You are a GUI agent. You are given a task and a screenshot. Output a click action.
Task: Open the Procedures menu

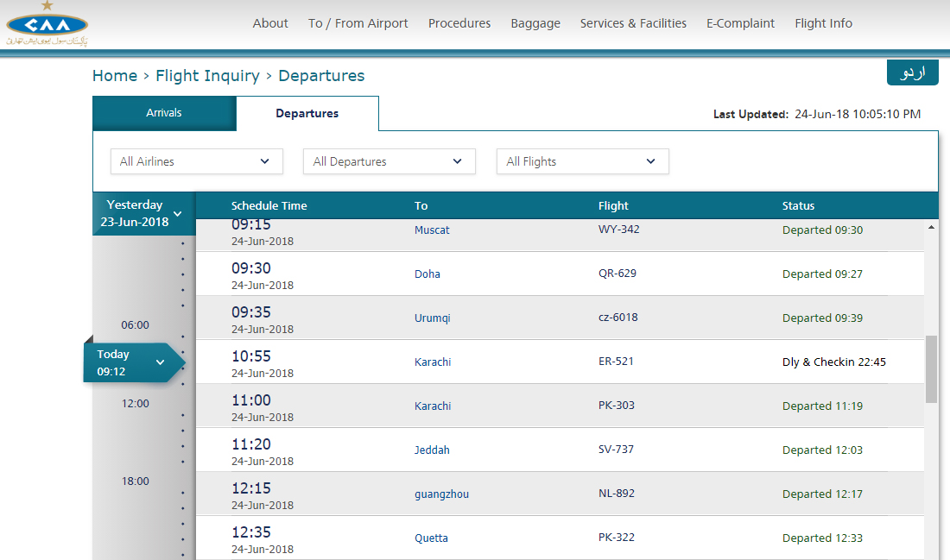click(459, 23)
